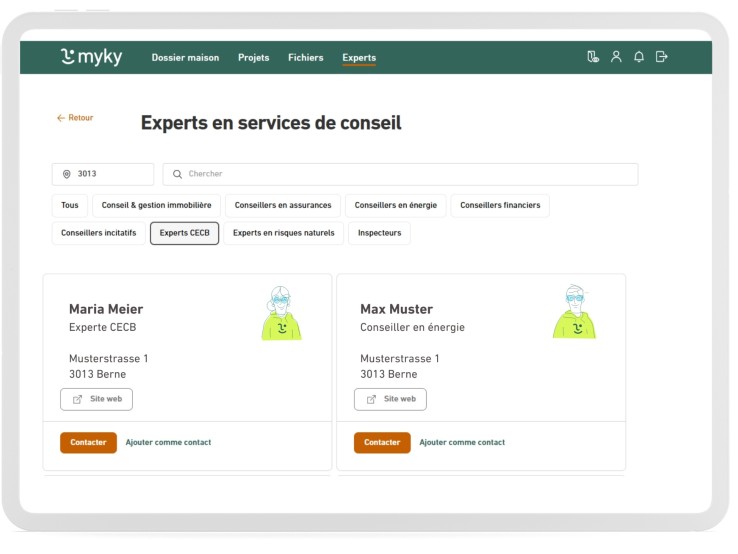Click the magnifier icon in search bar
The width and height of the screenshot is (738, 554).
tap(177, 174)
